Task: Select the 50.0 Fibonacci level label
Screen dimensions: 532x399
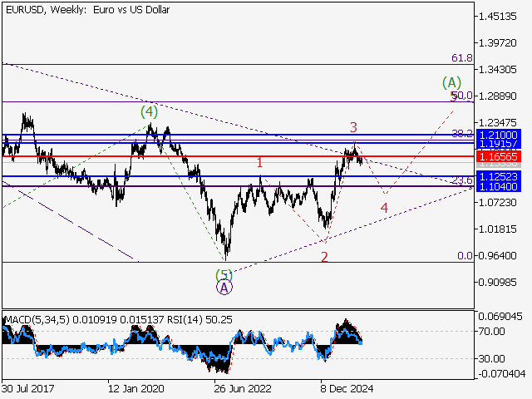Action: (x=462, y=96)
